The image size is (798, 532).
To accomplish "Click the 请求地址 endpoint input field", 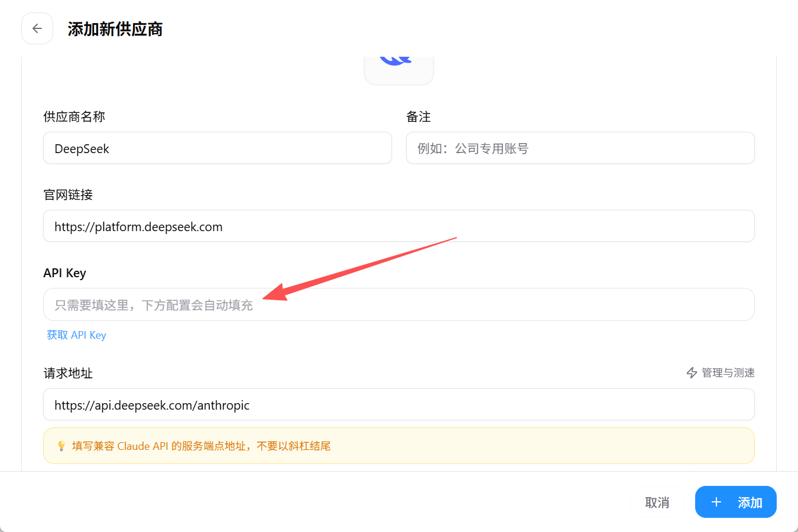I will (x=399, y=404).
